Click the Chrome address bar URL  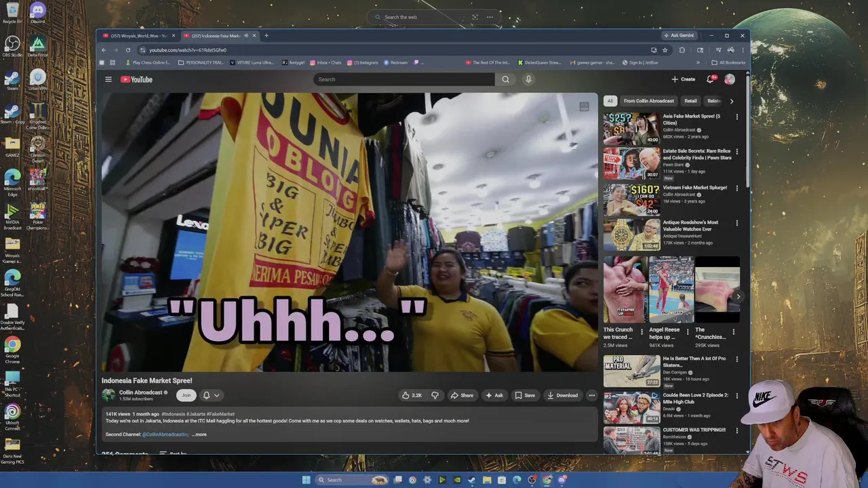[x=188, y=50]
